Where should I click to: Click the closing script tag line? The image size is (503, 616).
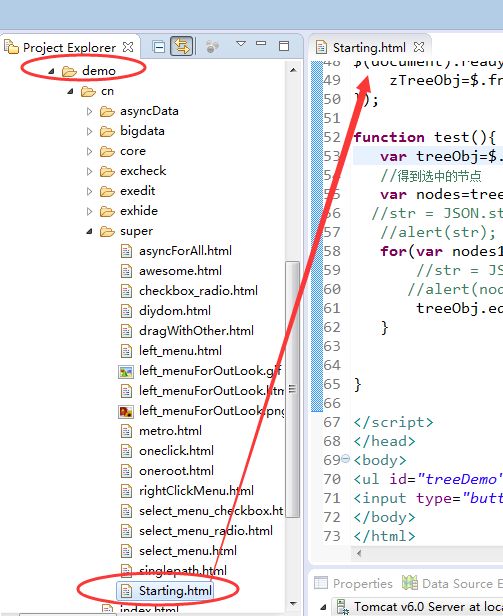click(393, 423)
